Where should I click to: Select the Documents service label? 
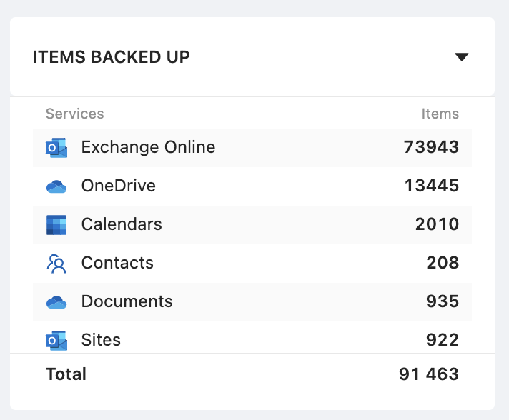pyautogui.click(x=127, y=301)
